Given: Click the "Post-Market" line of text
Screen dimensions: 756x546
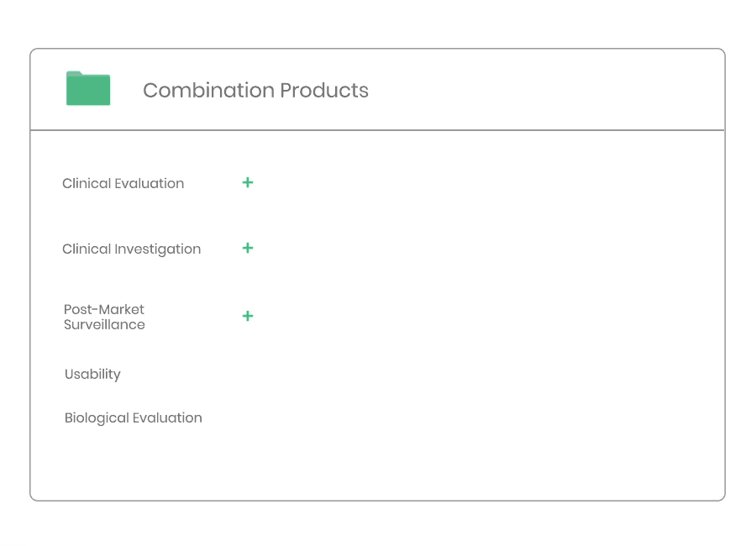Looking at the screenshot, I should point(104,309).
